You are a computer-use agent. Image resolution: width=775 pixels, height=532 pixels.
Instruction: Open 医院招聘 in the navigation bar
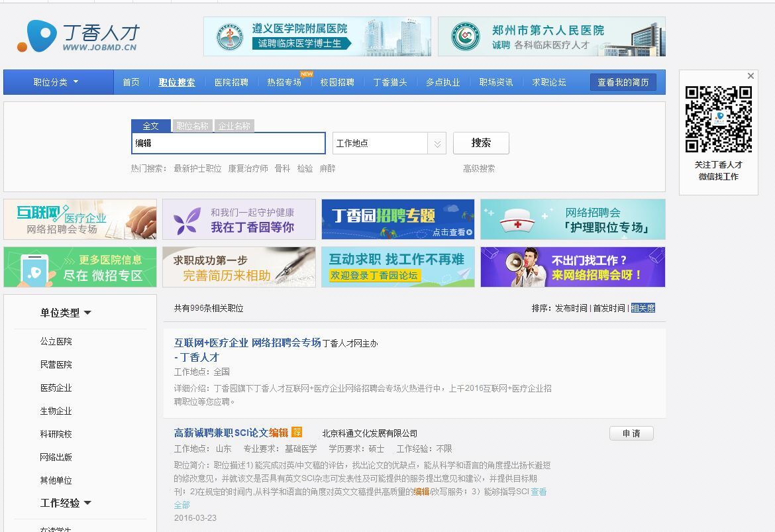pyautogui.click(x=231, y=82)
